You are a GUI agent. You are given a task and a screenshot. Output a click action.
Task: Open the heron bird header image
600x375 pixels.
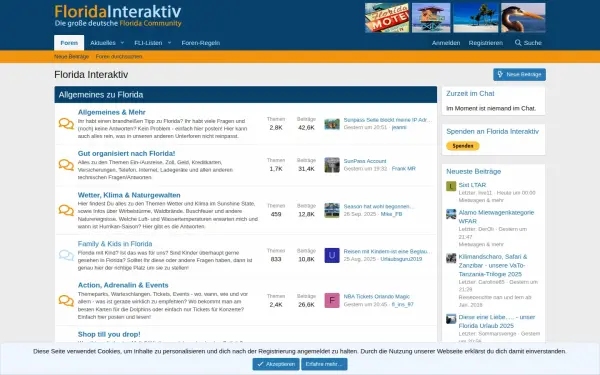(x=523, y=18)
